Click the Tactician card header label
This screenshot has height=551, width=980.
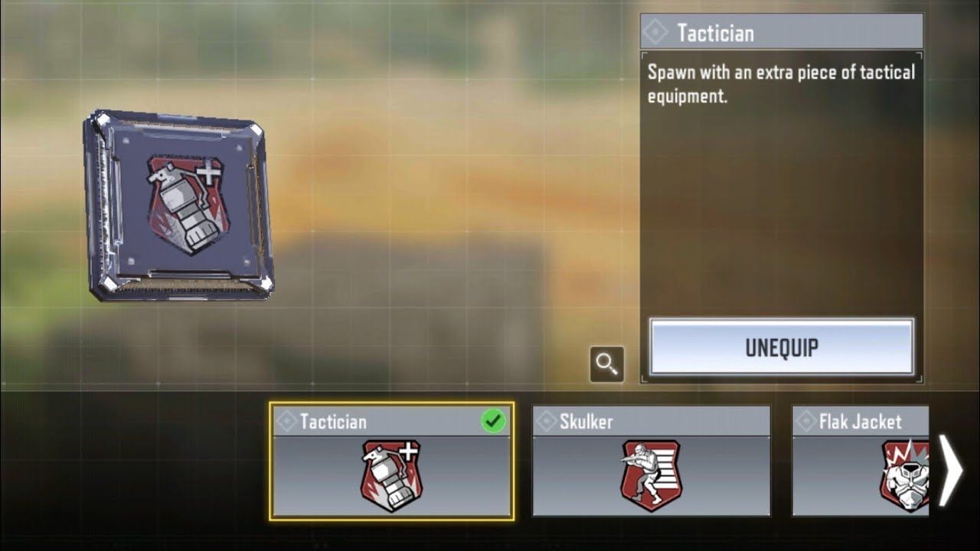333,422
